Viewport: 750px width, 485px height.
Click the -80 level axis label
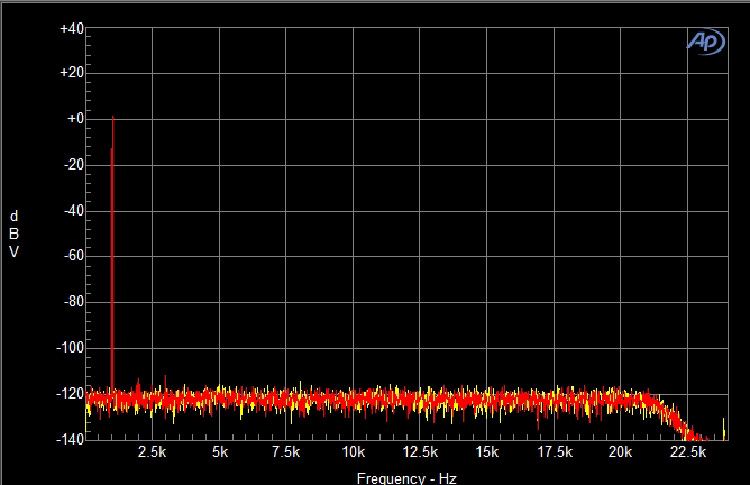71,301
